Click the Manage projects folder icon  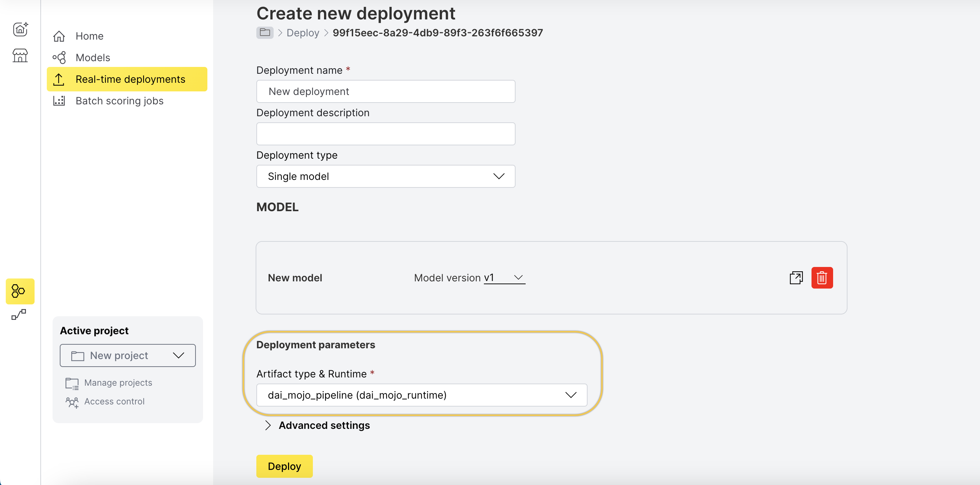(72, 383)
